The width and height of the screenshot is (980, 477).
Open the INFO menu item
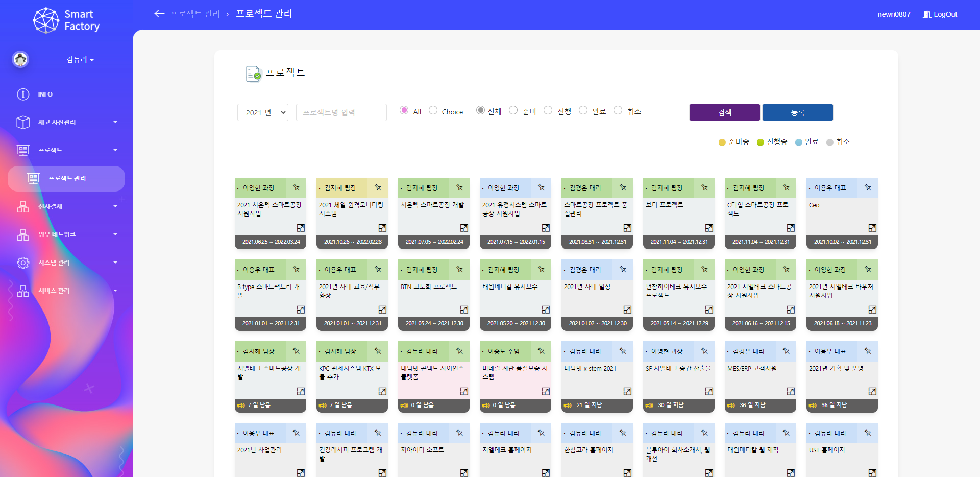pos(45,94)
